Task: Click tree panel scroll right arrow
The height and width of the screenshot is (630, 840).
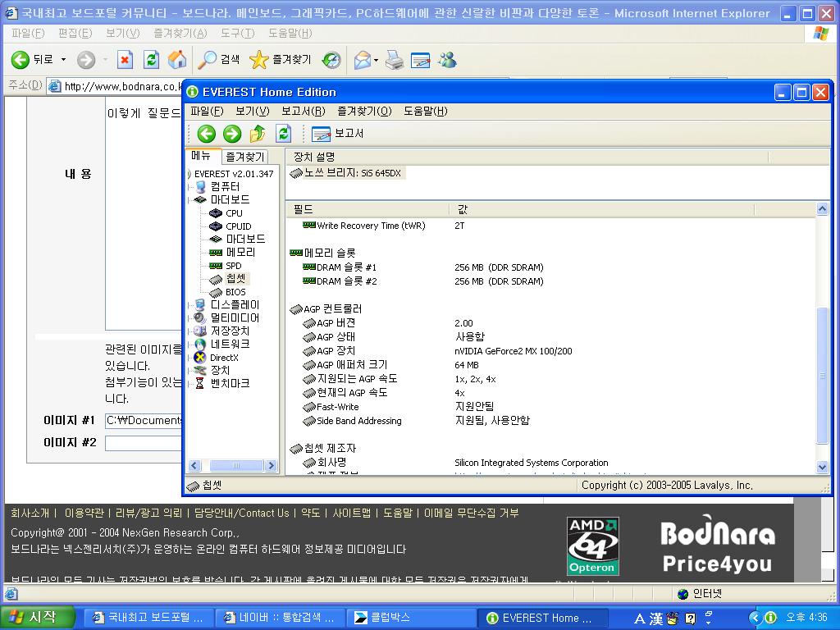Action: (271, 466)
